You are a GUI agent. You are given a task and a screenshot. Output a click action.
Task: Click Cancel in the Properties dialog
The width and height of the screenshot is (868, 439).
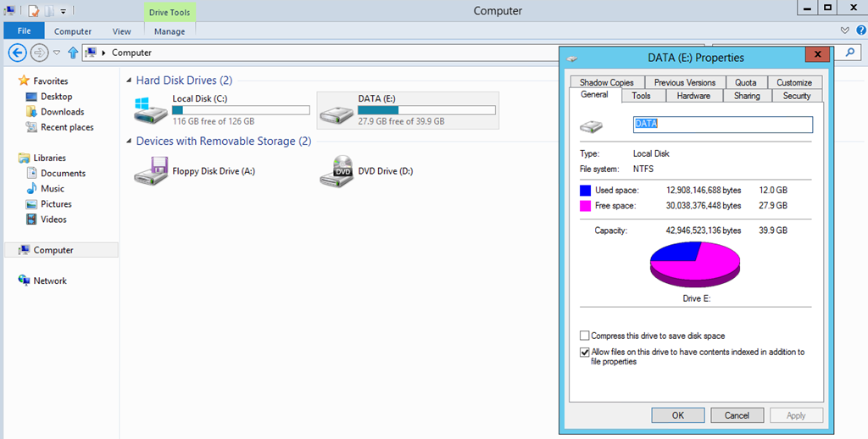coord(737,415)
